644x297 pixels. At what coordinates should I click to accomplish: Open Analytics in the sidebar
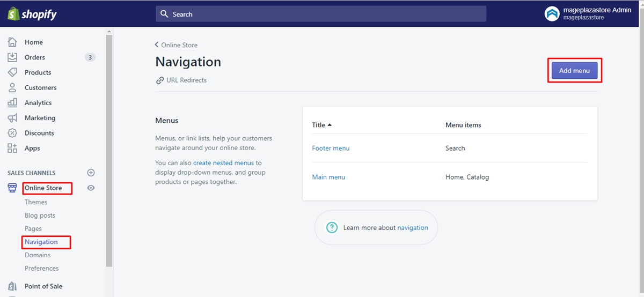pyautogui.click(x=38, y=102)
